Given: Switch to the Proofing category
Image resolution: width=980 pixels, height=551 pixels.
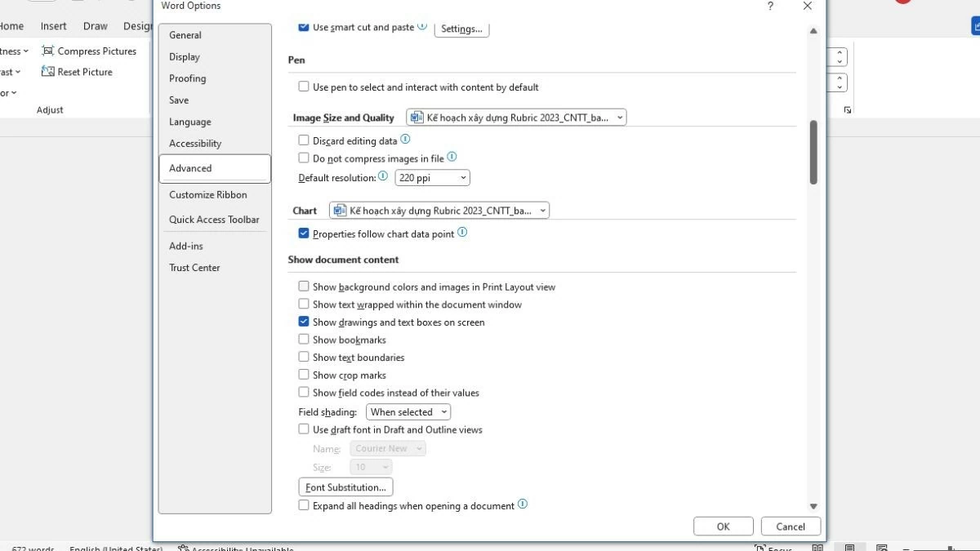Looking at the screenshot, I should click(x=187, y=78).
